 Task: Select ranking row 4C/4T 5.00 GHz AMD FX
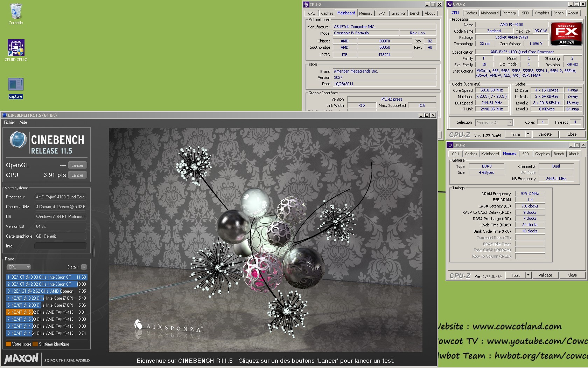[x=46, y=319]
